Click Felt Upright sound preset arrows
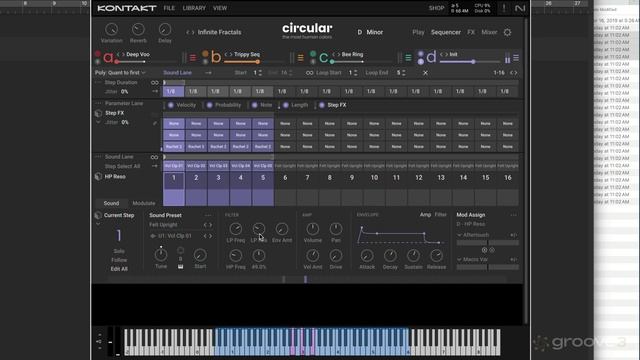This screenshot has height=360, width=640. 208,225
